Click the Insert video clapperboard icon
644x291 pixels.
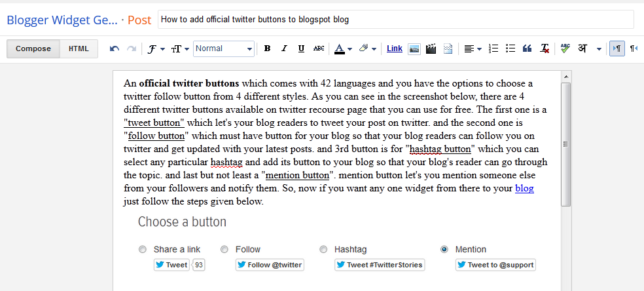[431, 49]
